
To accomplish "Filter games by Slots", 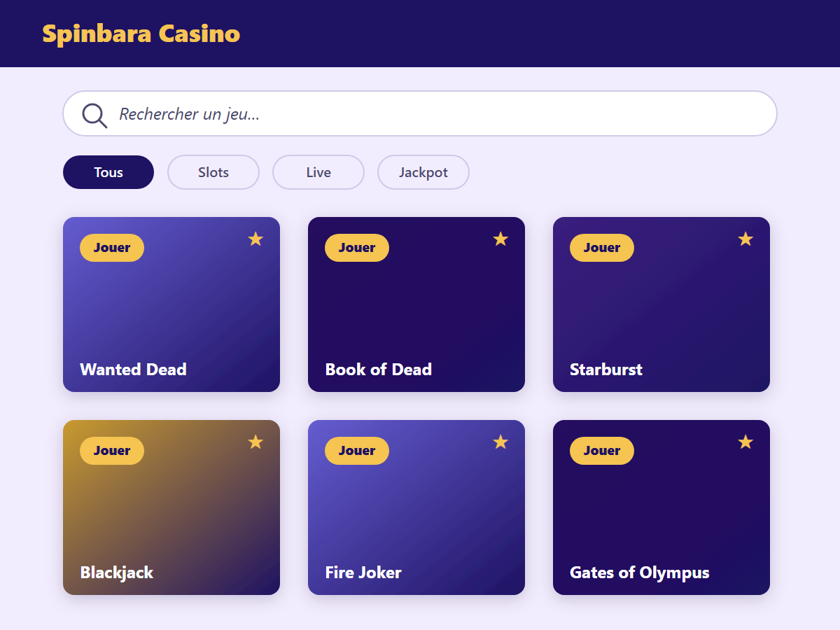I will pos(213,172).
